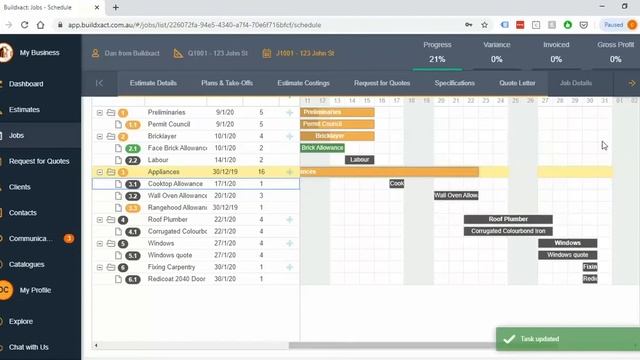Select the Roof Plumber Gantt bar
The width and height of the screenshot is (640, 360).
coord(508,219)
